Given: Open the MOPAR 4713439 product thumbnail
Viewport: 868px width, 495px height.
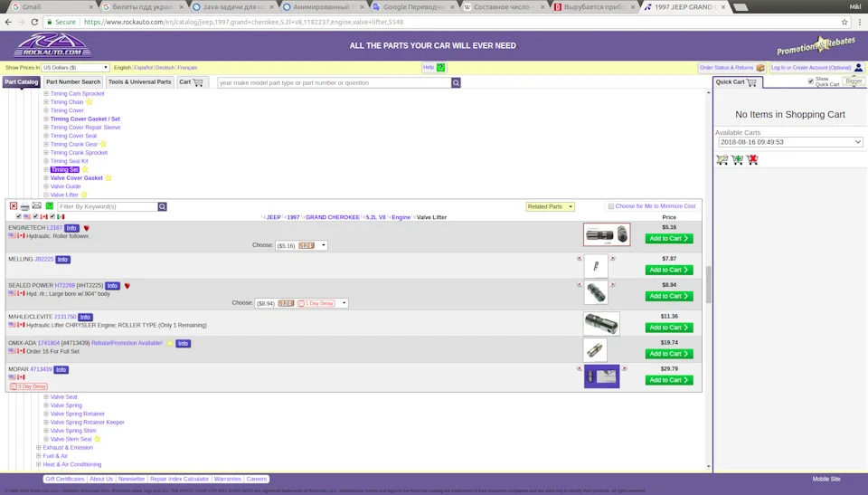Looking at the screenshot, I should [x=602, y=377].
